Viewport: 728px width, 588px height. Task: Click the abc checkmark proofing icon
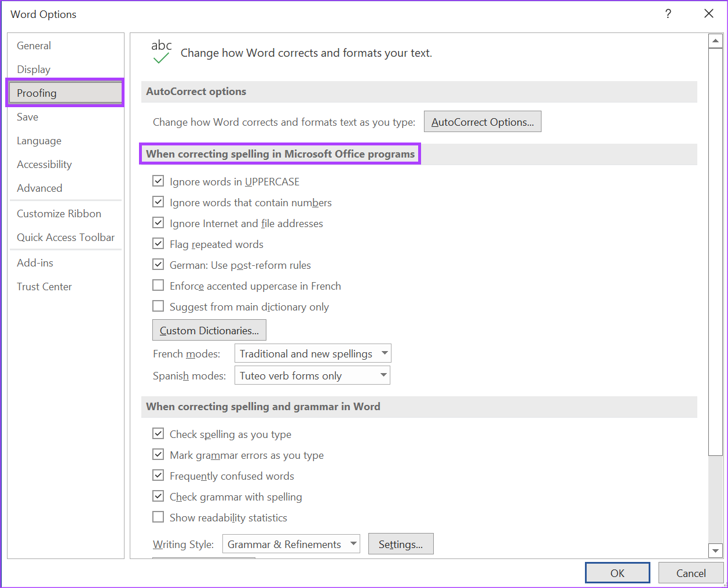[x=161, y=52]
